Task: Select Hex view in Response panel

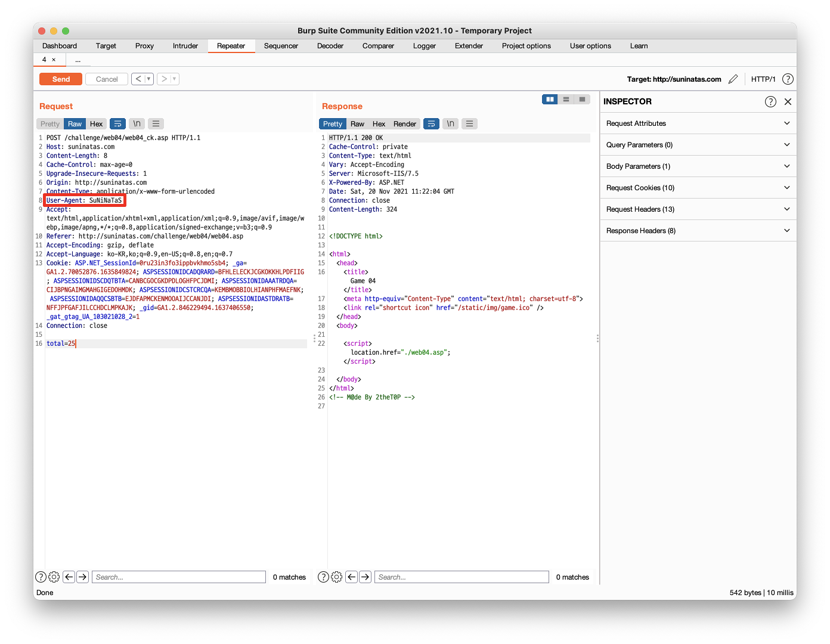Action: (379, 124)
